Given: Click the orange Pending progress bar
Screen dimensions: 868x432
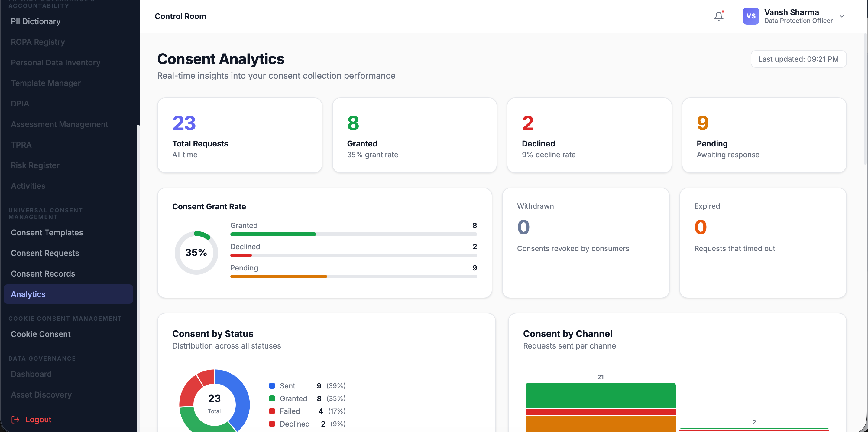Looking at the screenshot, I should (278, 277).
